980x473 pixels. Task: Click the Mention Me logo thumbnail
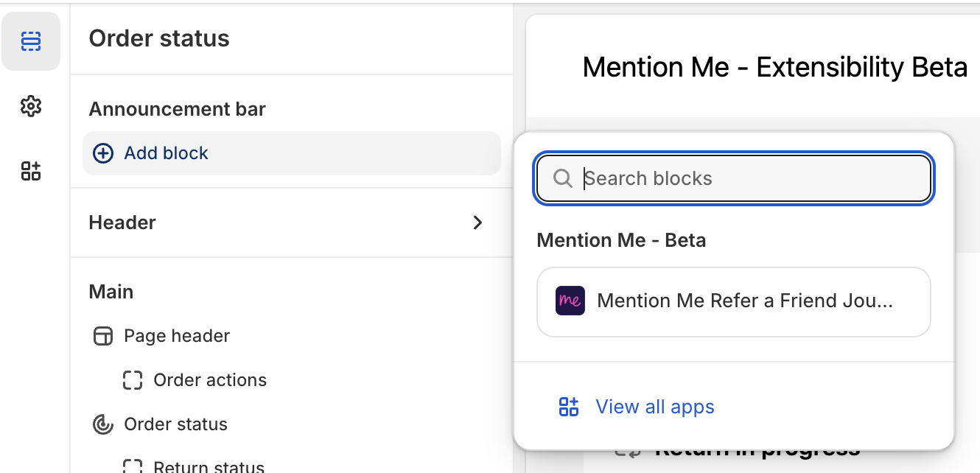(570, 301)
